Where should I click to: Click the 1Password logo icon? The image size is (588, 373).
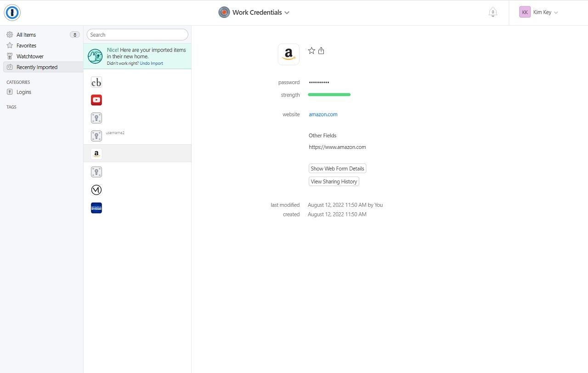[x=12, y=12]
